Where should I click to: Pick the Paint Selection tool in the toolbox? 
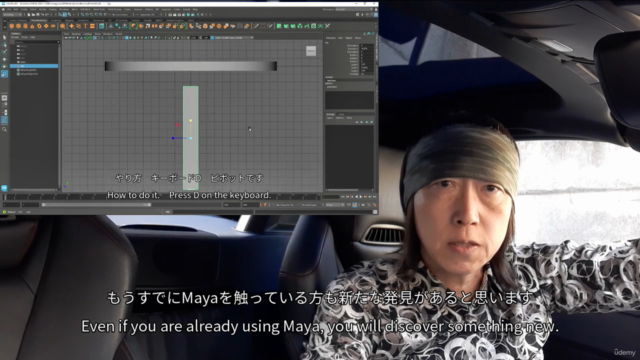click(4, 52)
